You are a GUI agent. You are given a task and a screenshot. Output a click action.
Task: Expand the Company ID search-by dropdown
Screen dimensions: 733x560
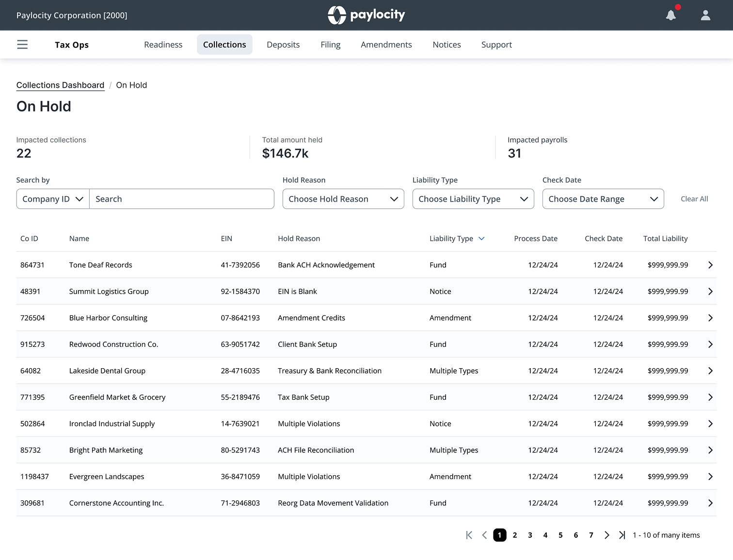[53, 199]
